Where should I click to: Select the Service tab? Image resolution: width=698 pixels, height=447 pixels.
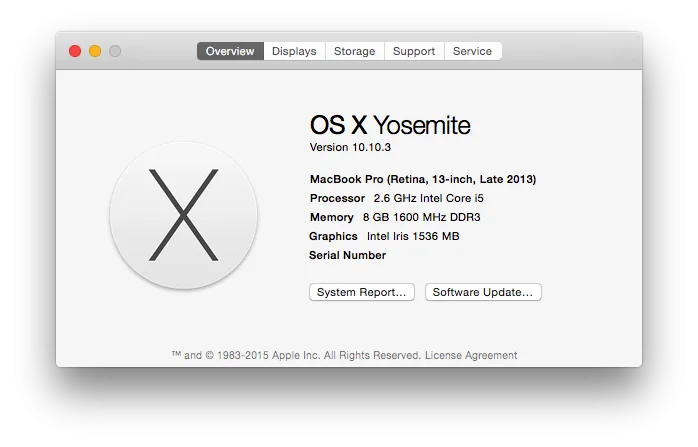473,51
